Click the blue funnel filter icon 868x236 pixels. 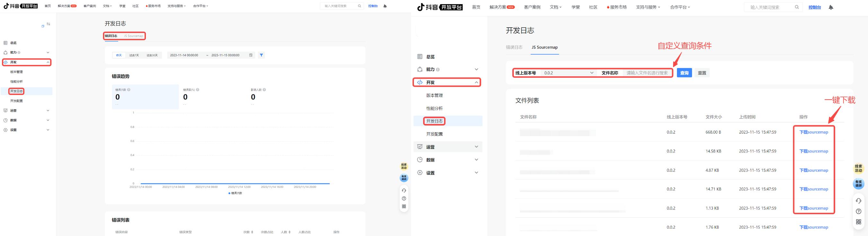point(261,55)
